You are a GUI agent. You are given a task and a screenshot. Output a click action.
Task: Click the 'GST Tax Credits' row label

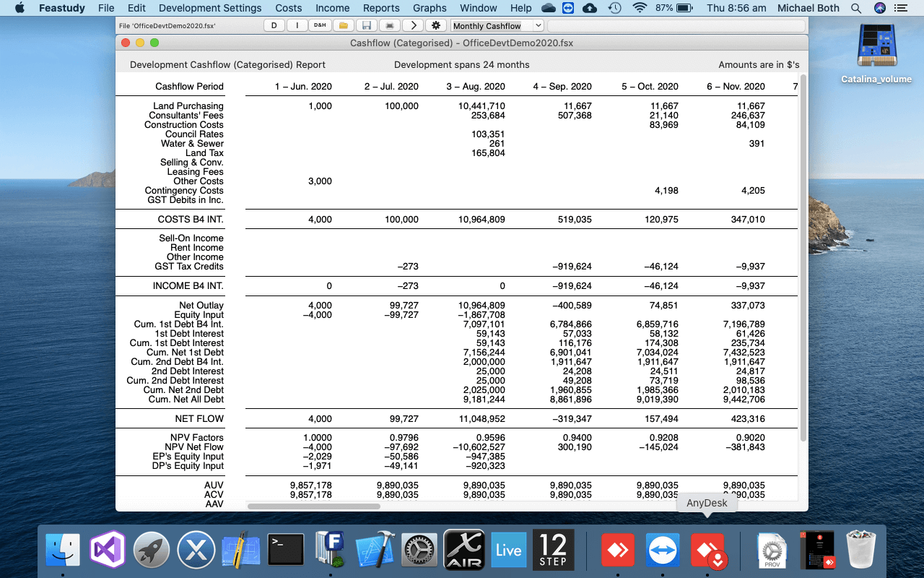(x=189, y=267)
